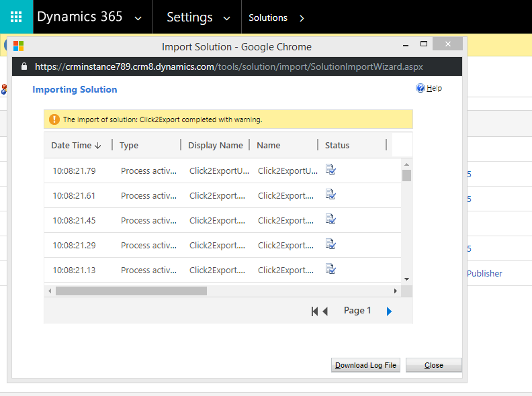Click the Help icon

click(420, 88)
